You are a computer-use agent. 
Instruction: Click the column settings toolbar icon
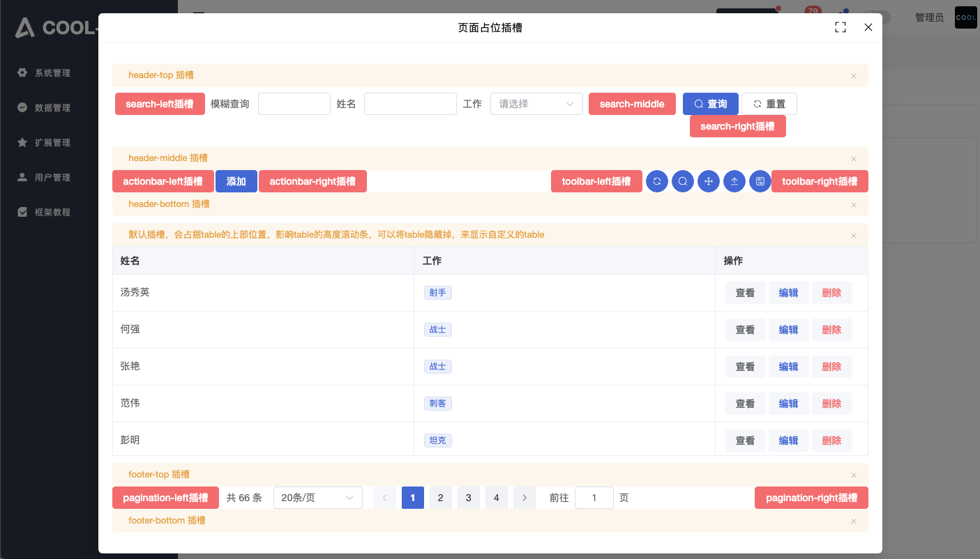[760, 181]
